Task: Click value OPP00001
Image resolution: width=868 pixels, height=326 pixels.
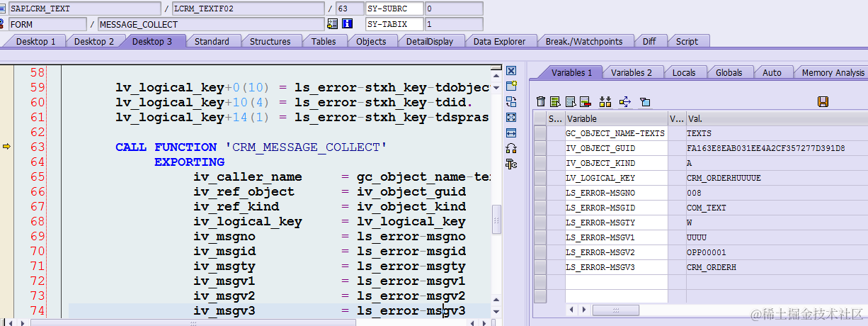Action: [x=706, y=252]
